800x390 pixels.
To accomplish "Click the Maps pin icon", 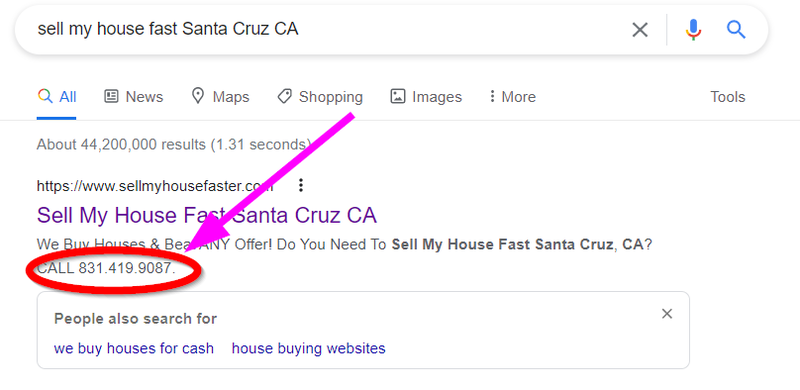I will point(197,95).
